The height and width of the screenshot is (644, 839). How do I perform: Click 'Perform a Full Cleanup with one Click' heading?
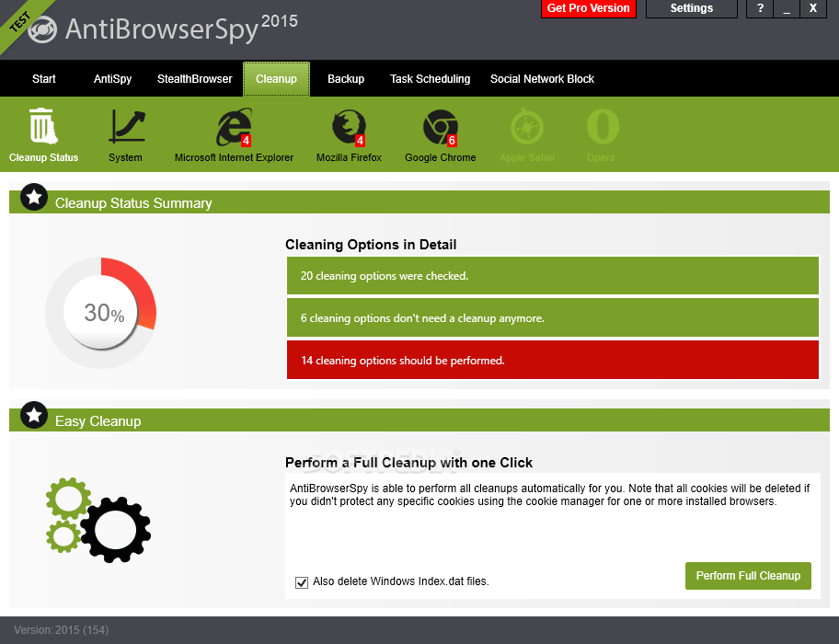[408, 463]
